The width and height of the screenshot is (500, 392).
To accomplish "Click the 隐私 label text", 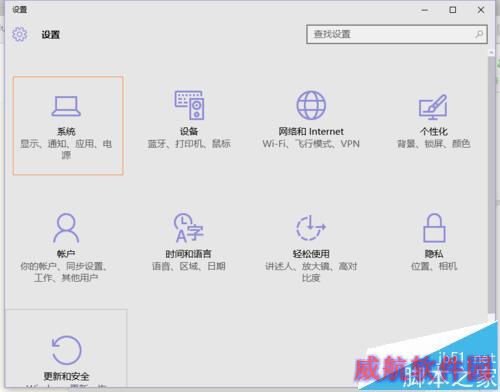I will tap(434, 254).
